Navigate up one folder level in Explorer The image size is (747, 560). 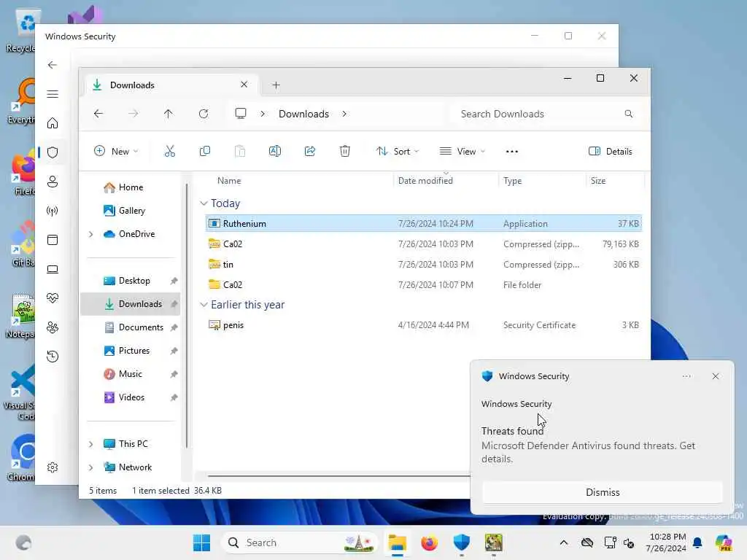point(169,114)
